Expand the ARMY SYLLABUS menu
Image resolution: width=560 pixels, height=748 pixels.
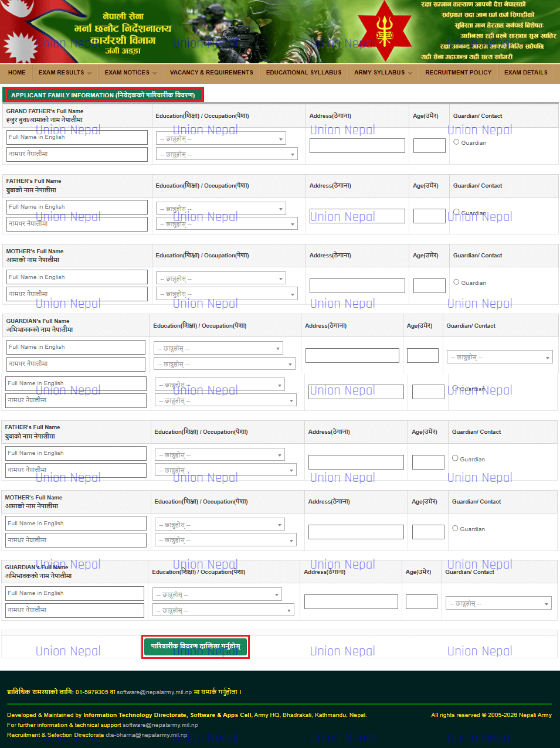click(x=383, y=73)
